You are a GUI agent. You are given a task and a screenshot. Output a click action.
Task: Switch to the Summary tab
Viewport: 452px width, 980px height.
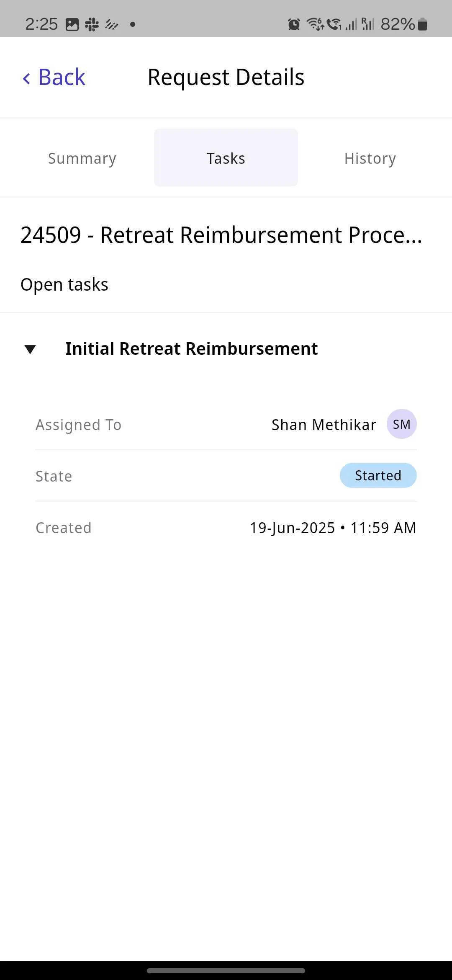(x=82, y=158)
